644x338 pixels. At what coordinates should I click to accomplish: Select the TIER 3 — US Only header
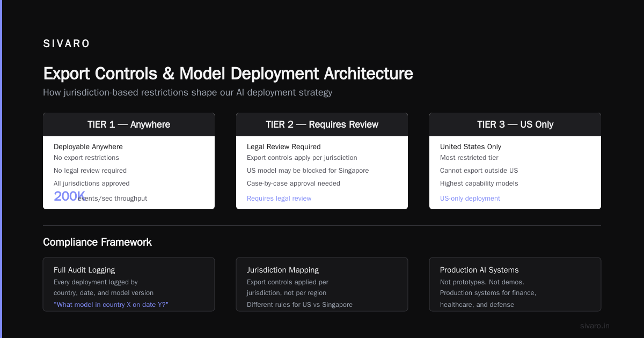[515, 124]
